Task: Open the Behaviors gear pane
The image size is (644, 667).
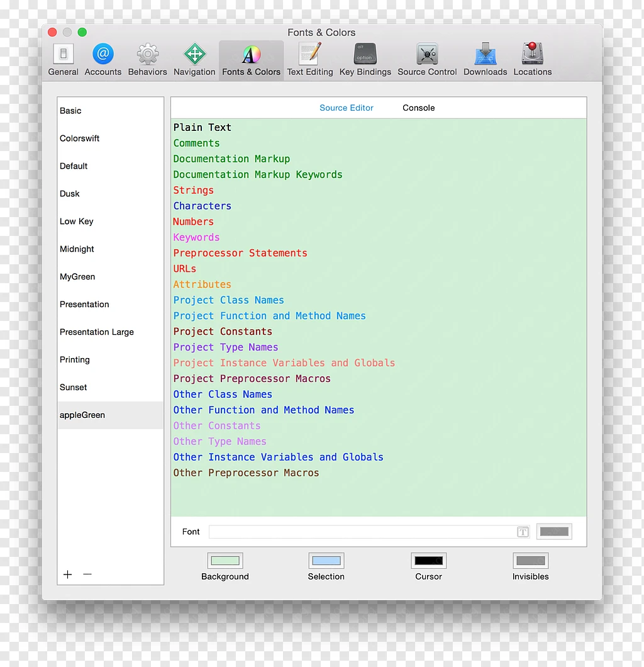Action: (x=148, y=60)
